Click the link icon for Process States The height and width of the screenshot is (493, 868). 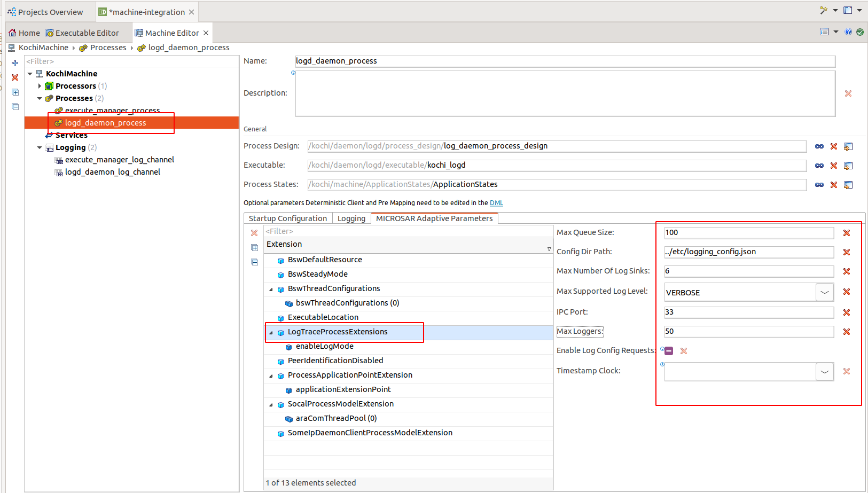(819, 185)
